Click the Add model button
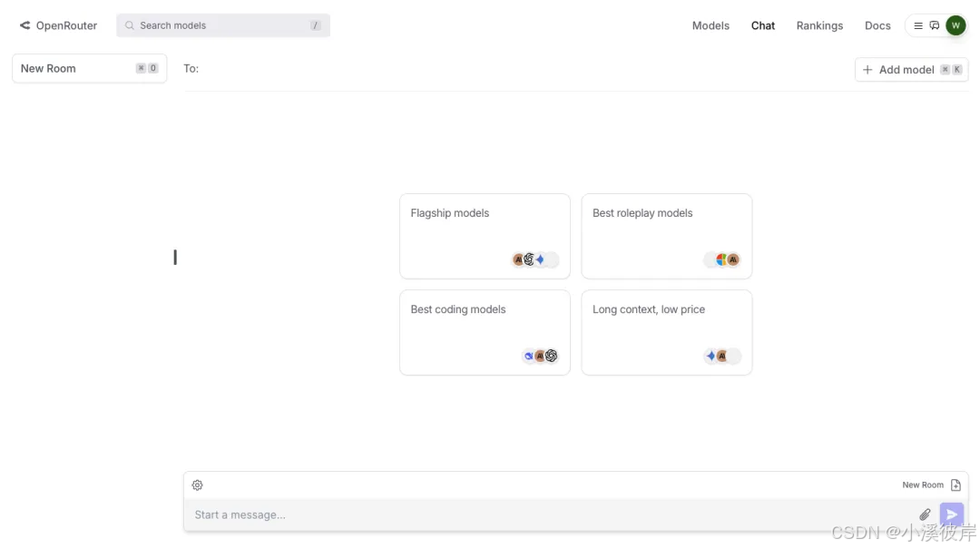Screen dimensions: 980x548 (x=911, y=69)
